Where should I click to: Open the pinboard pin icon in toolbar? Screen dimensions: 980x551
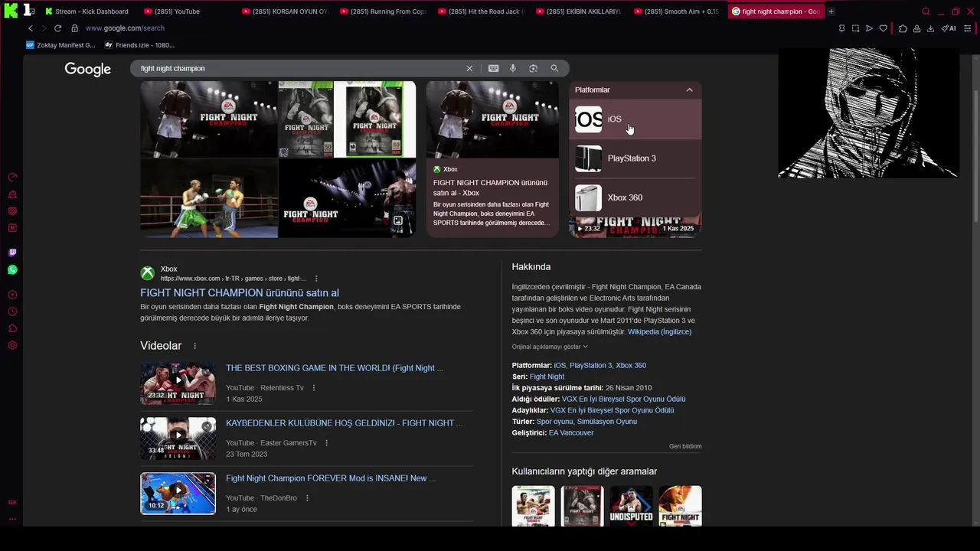841,28
